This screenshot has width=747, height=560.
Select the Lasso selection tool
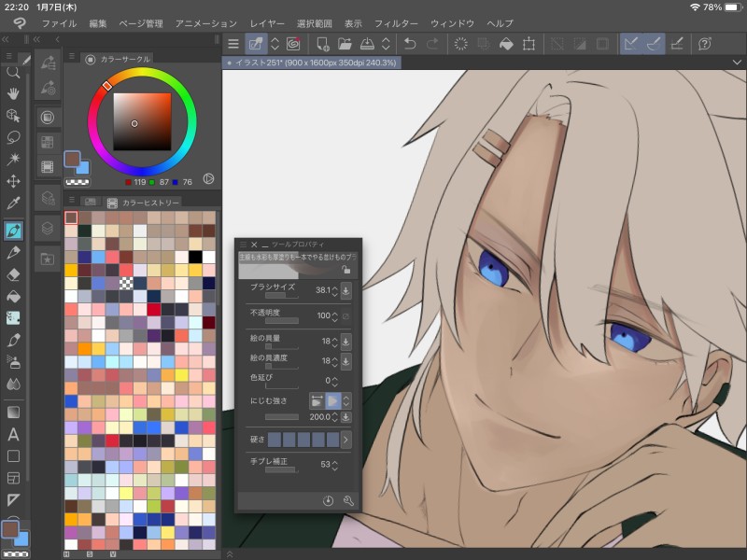pos(13,137)
